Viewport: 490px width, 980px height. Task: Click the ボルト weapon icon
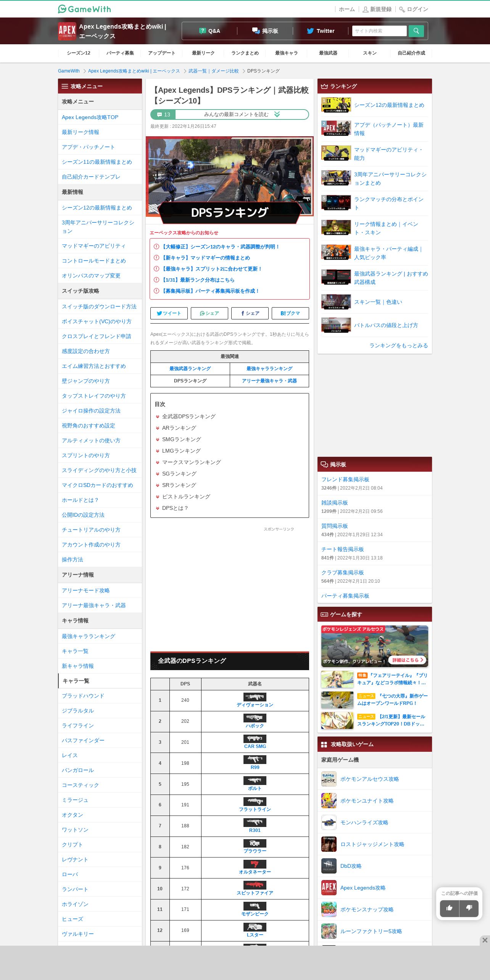coord(255,780)
